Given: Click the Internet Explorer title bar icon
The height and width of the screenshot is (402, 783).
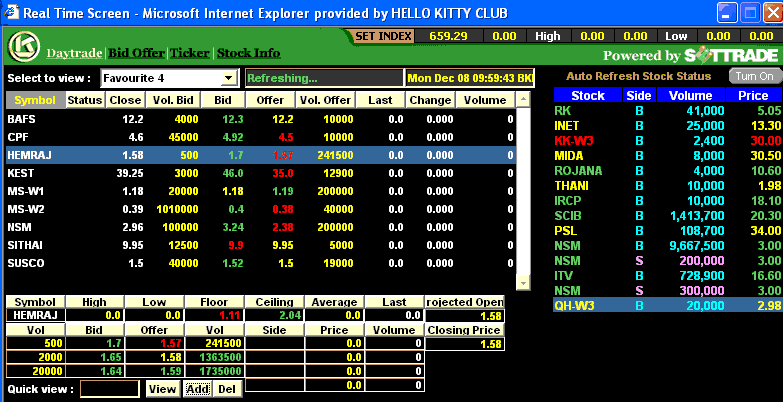Looking at the screenshot, I should click(12, 12).
